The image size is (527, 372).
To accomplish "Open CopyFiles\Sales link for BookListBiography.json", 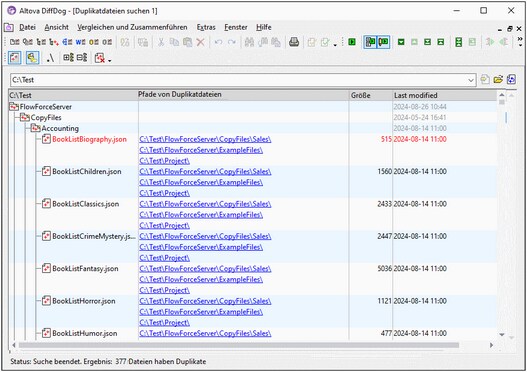I will [x=205, y=139].
